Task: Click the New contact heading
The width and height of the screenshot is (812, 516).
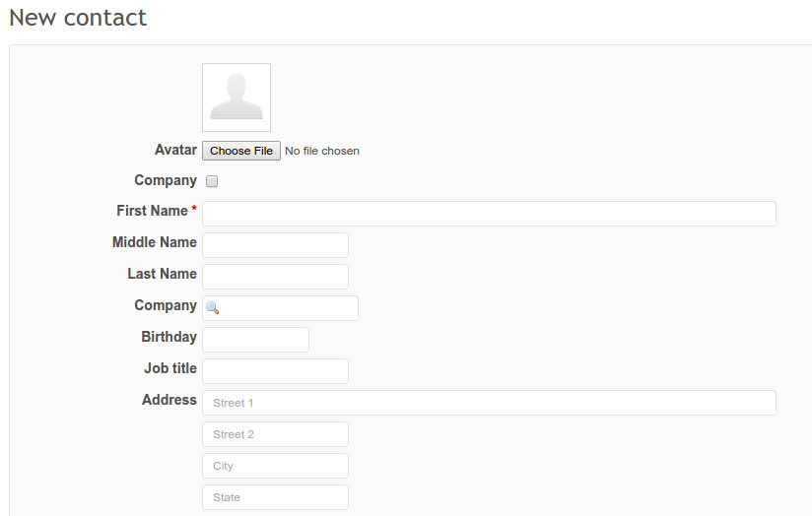Action: [x=78, y=17]
